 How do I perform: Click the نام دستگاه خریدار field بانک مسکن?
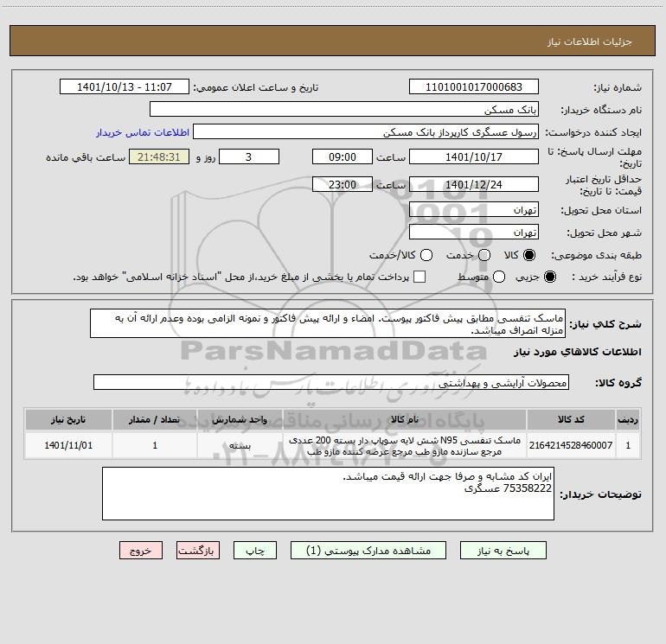pos(344,109)
